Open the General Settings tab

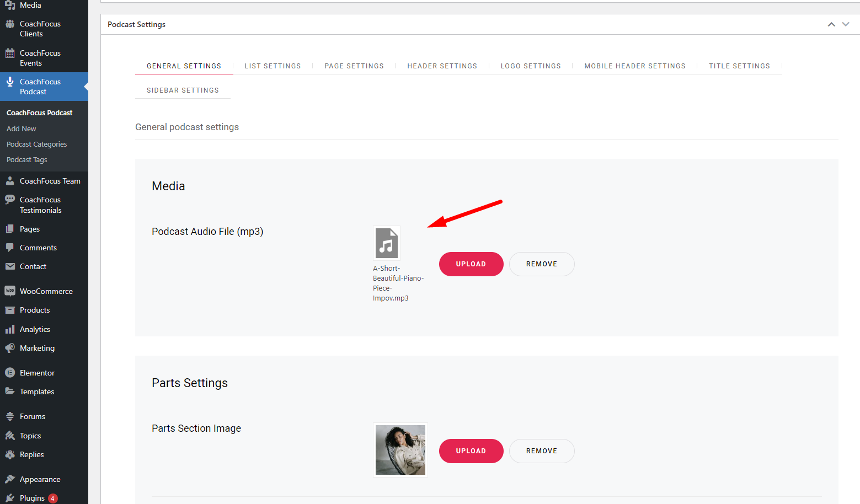(x=184, y=66)
